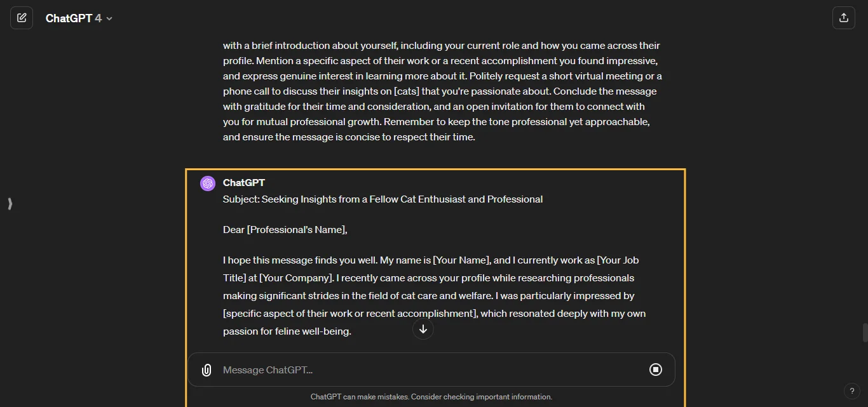Switch model via the ChatGPT 4 selector
Screen dimensions: 868x407
coord(79,18)
